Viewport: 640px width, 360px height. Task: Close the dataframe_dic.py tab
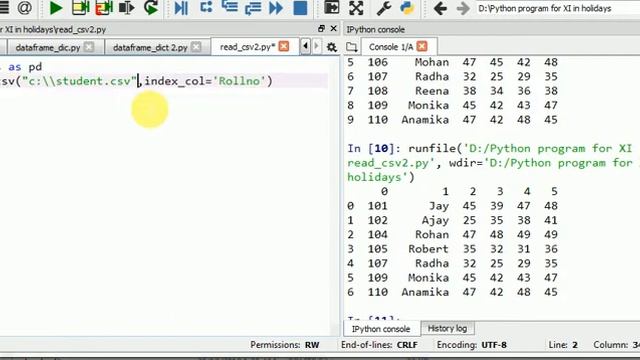(89, 47)
